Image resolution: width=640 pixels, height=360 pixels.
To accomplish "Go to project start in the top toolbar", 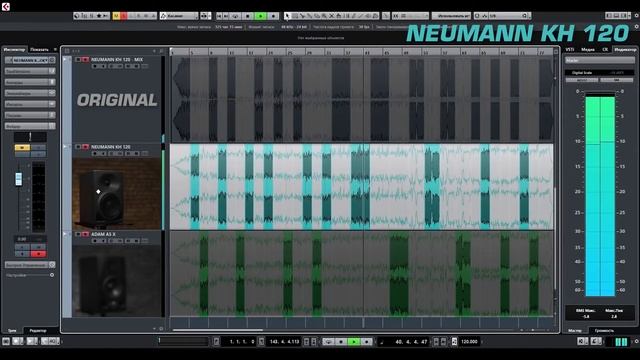I will 219,16.
